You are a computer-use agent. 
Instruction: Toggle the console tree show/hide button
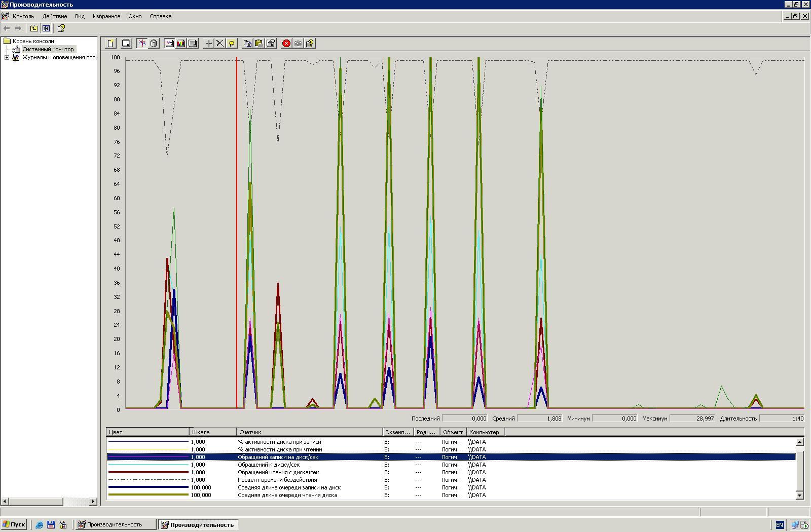click(x=46, y=28)
